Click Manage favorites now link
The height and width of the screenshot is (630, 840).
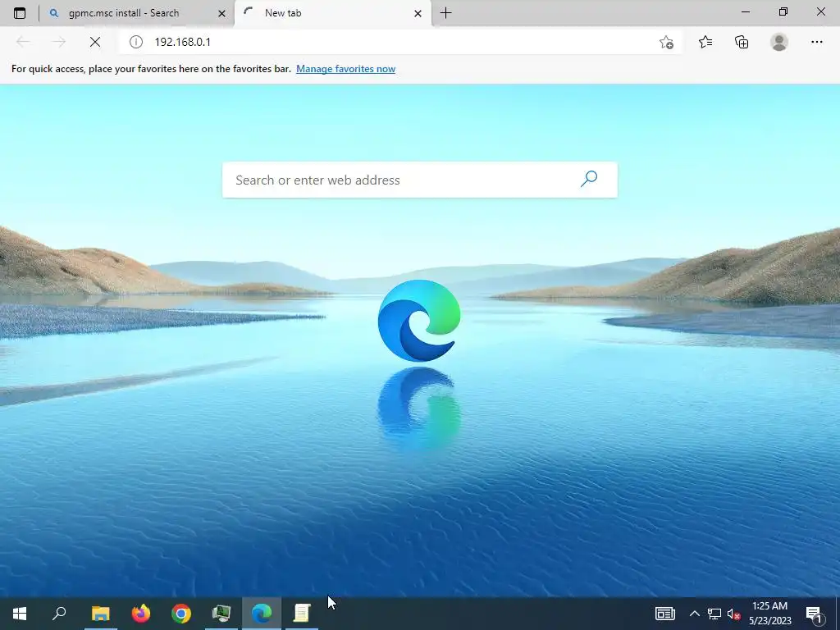[x=345, y=69]
